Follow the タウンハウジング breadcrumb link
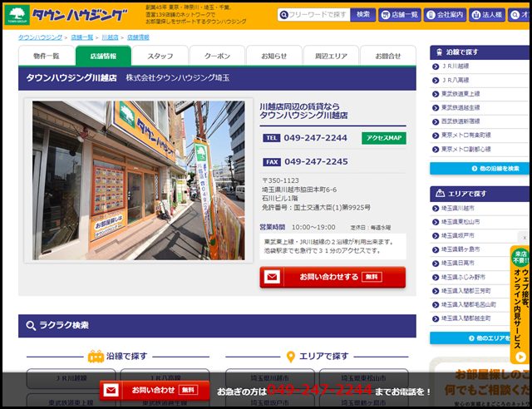Screen dimensions: 532x409 tap(40, 37)
